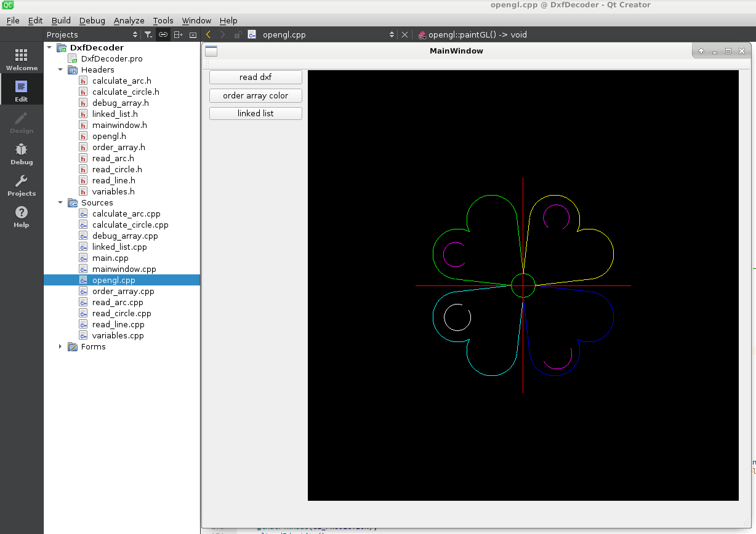This screenshot has height=534, width=756.
Task: Select read_line.h header file
Action: click(x=113, y=180)
